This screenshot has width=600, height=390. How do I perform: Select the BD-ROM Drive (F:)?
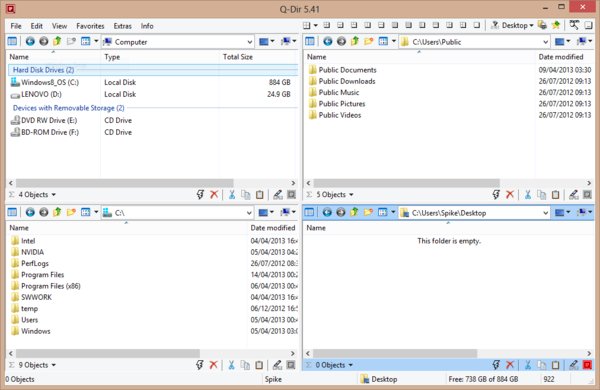pyautogui.click(x=44, y=132)
